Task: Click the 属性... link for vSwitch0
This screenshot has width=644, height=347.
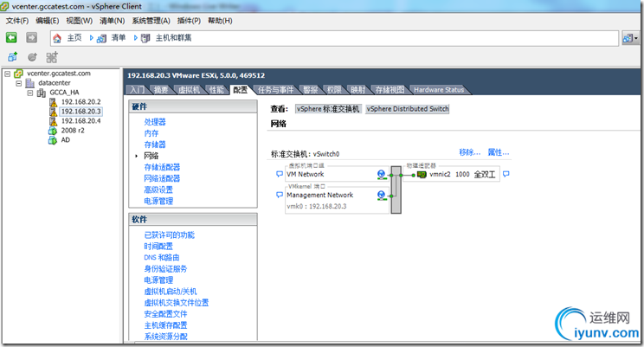Action: point(499,152)
